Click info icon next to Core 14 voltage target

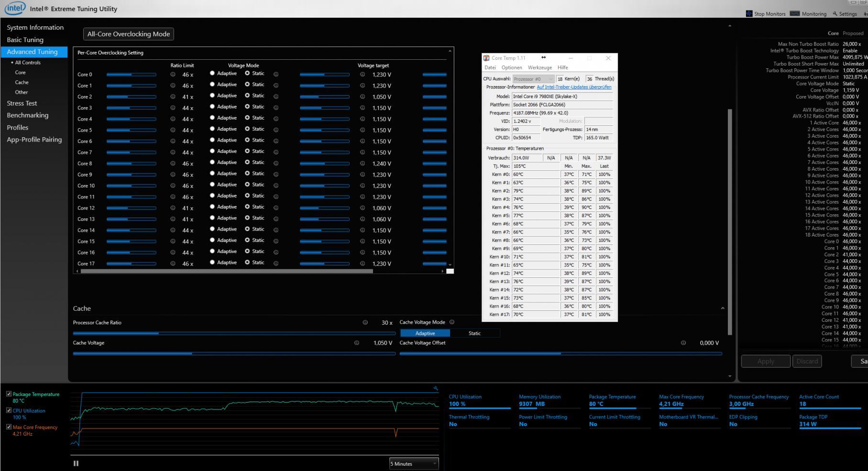(363, 230)
